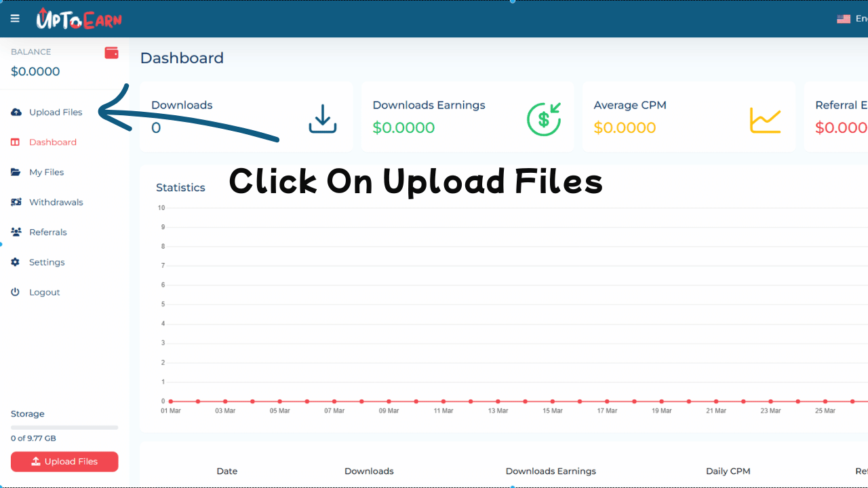Image resolution: width=868 pixels, height=488 pixels.
Task: Go to My Files page
Action: tap(46, 172)
